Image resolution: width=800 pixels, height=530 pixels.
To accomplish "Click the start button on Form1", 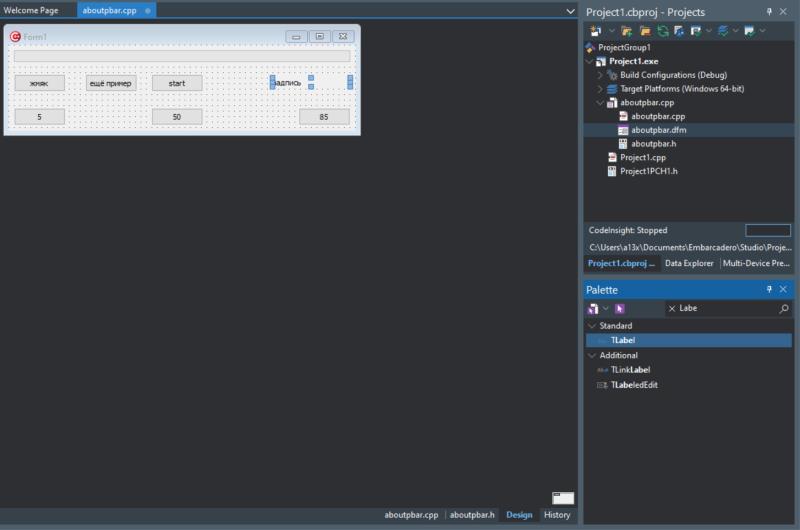I will [177, 83].
